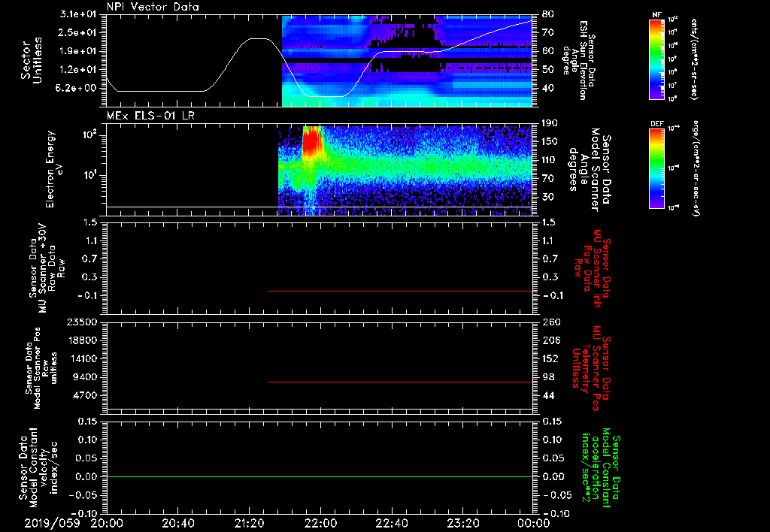Image resolution: width=770 pixels, height=532 pixels.
Task: Click the green Model Constant acceleration label
Action: tap(601, 467)
